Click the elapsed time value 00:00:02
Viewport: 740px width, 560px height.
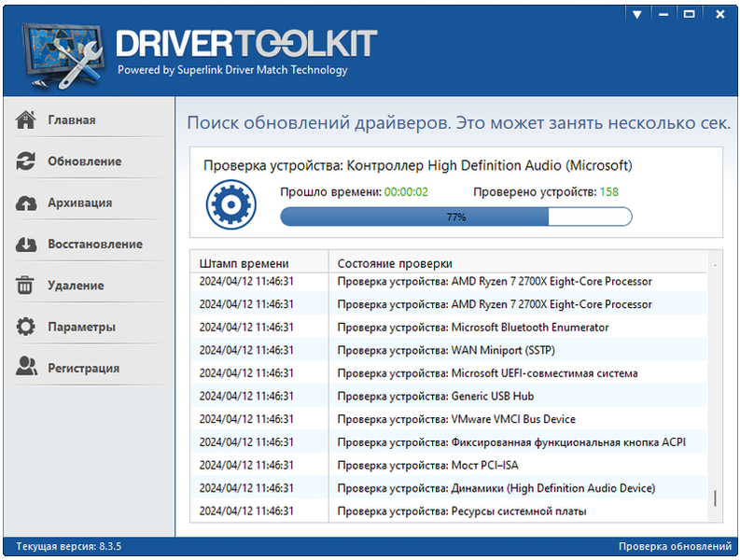point(406,192)
